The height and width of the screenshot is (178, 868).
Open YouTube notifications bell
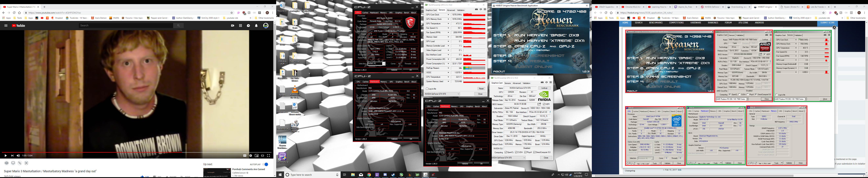(x=256, y=25)
